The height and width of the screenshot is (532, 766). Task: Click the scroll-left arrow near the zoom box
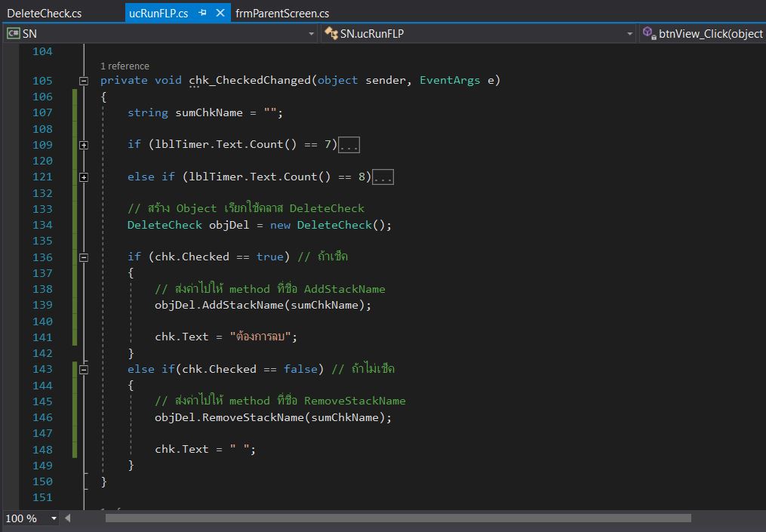coord(68,518)
